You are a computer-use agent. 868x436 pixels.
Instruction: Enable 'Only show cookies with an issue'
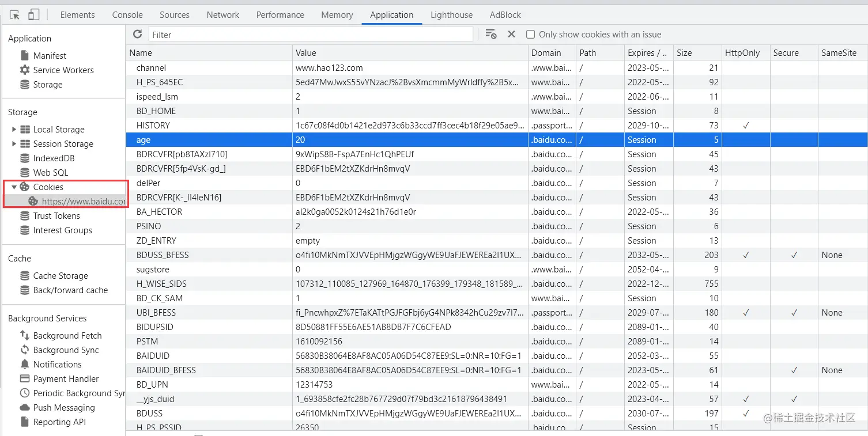coord(530,35)
